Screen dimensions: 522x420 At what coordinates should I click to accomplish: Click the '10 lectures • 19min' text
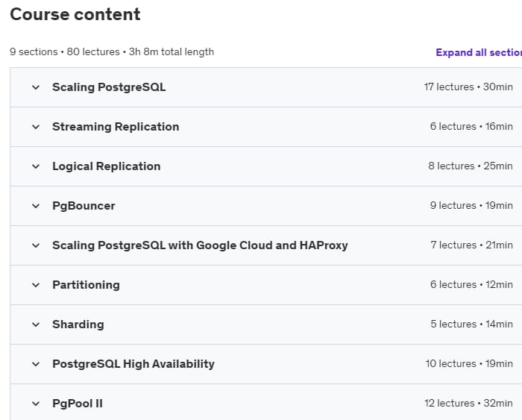pyautogui.click(x=469, y=364)
